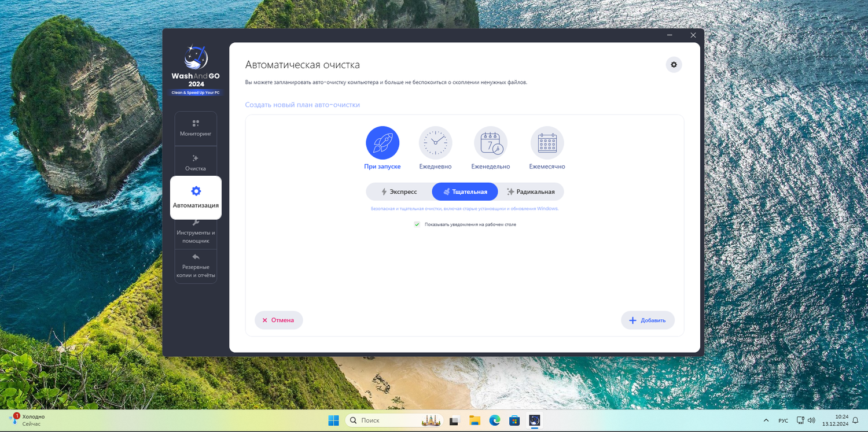This screenshot has height=432, width=868.
Task: Open the Мониторинг section in sidebar
Action: click(x=196, y=128)
